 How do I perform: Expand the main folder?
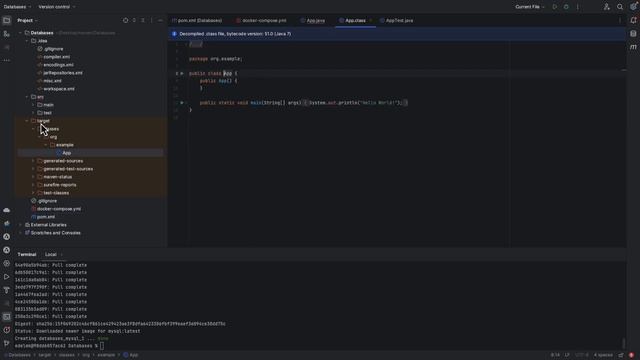pyautogui.click(x=33, y=105)
